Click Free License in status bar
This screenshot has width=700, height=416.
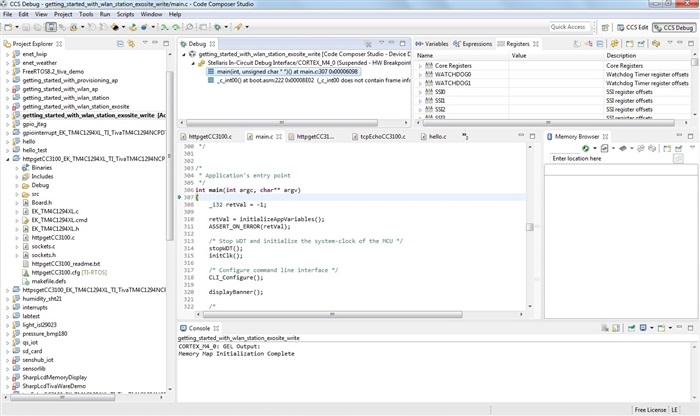click(x=650, y=409)
